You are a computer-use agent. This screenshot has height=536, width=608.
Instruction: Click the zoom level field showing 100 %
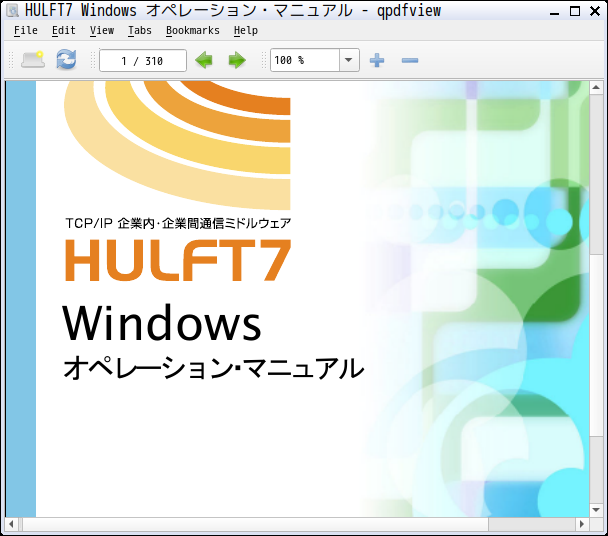[305, 60]
